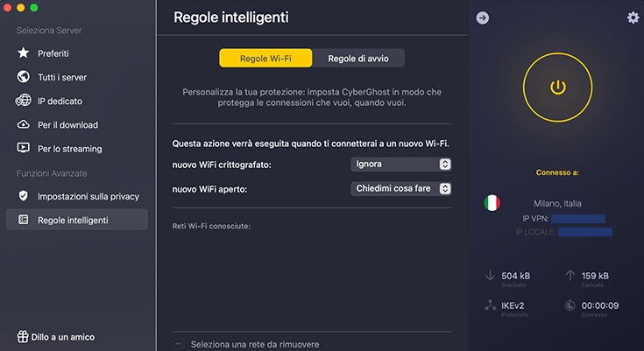Click the protocol icon next to IKEv2
This screenshot has width=644, height=351.
(x=490, y=305)
